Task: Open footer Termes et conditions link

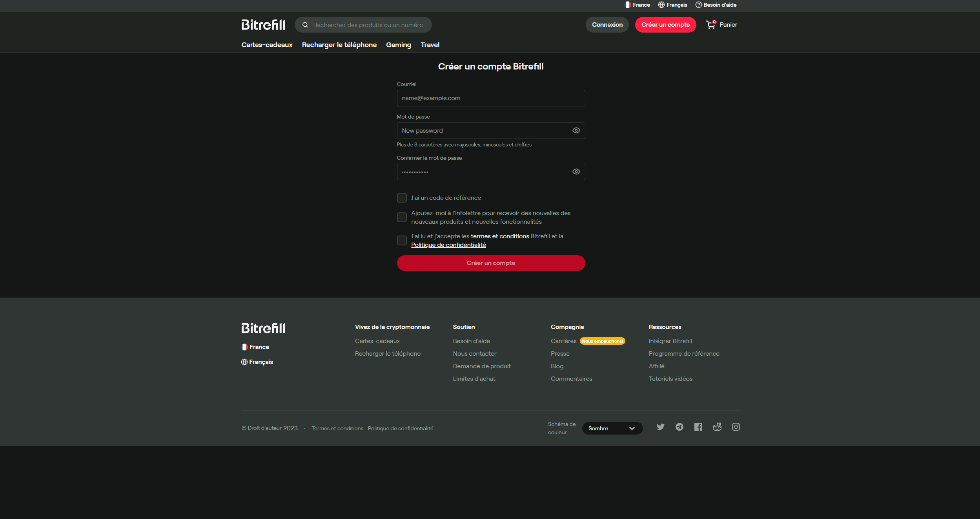Action: click(337, 428)
